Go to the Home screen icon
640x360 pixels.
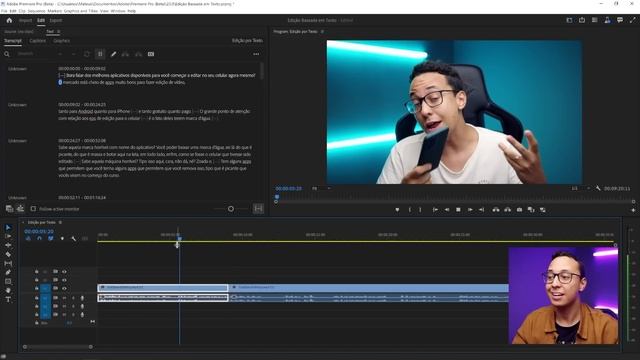[x=9, y=20]
